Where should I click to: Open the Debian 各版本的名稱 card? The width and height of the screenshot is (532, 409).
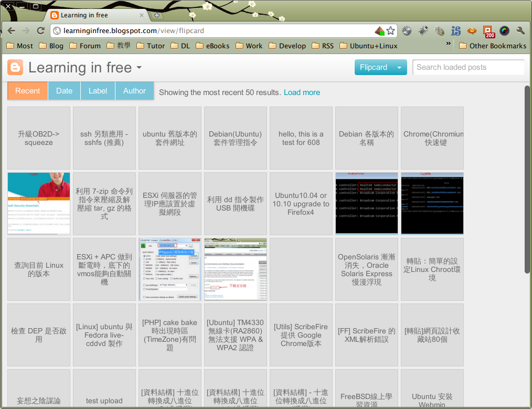(366, 138)
